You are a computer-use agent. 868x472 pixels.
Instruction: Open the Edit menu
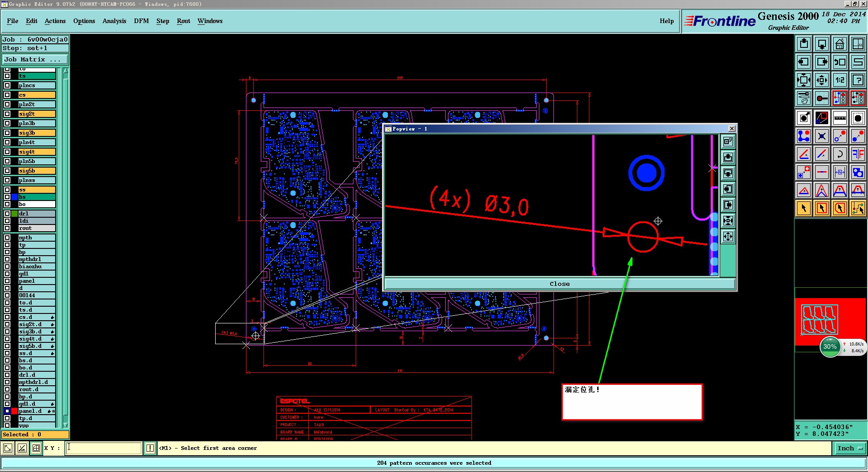click(32, 21)
